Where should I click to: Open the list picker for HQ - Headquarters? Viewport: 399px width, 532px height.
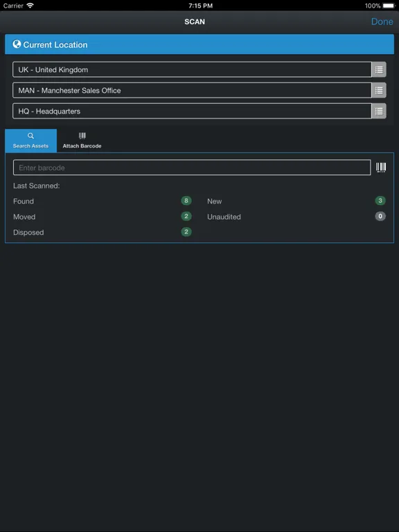379,111
